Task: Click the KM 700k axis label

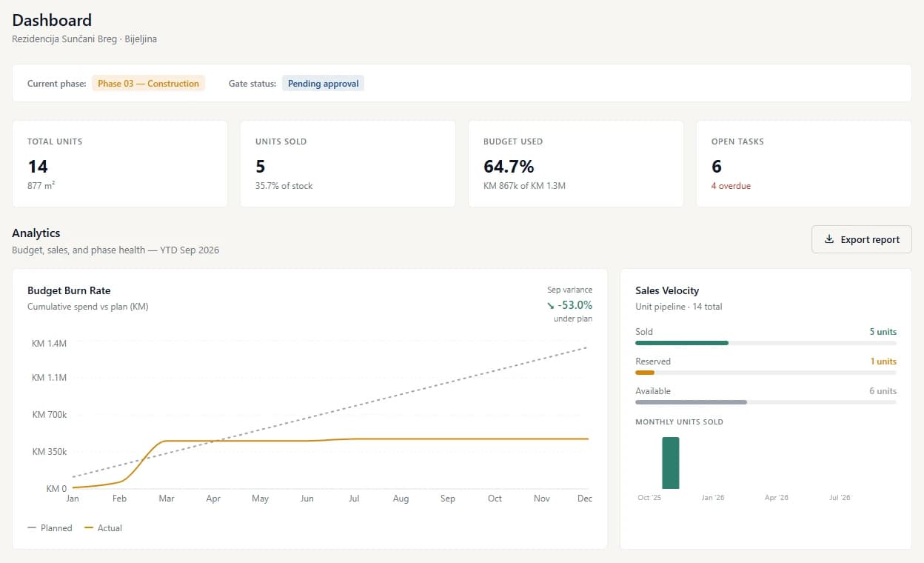Action: (x=49, y=415)
